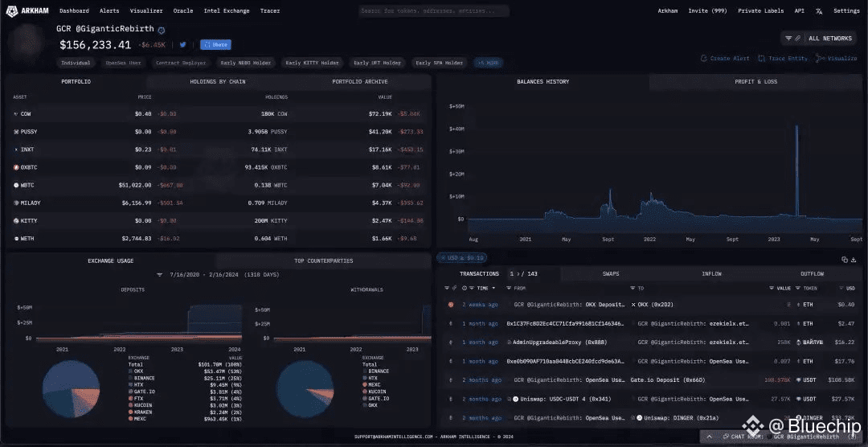Screen dimensions: 868x447
Task: Open the To column filter
Action: (633, 288)
